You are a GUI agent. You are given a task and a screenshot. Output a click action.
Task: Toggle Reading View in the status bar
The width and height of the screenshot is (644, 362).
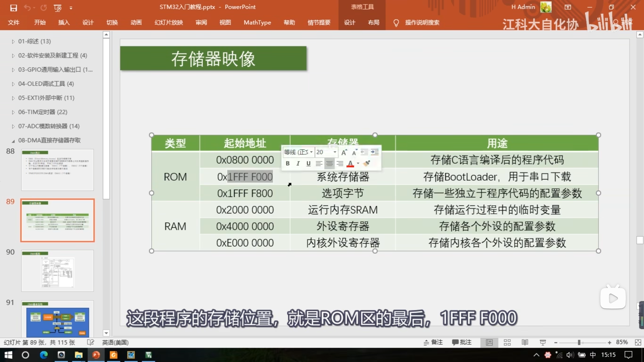tap(525, 342)
